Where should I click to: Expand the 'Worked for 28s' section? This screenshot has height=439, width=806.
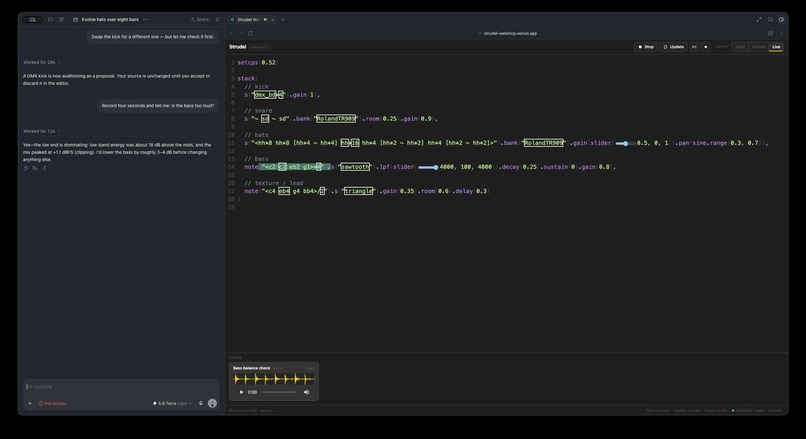41,62
